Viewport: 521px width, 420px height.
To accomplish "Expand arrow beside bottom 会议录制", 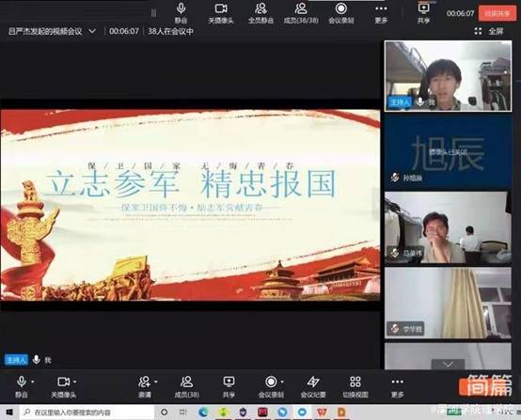I will point(282,381).
